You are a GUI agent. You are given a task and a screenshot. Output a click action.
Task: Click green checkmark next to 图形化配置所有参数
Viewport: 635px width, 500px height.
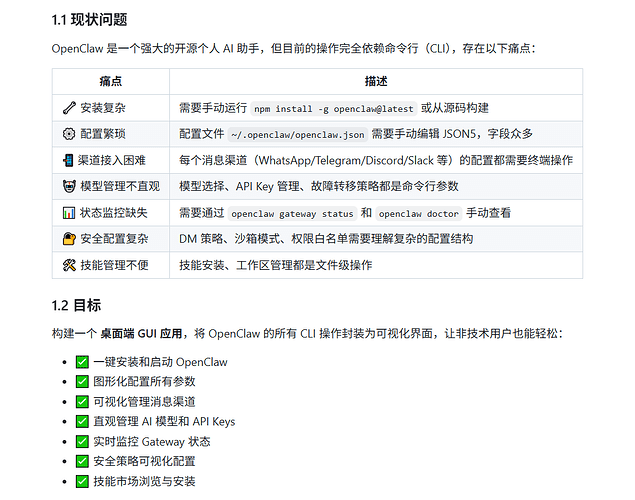(82, 381)
